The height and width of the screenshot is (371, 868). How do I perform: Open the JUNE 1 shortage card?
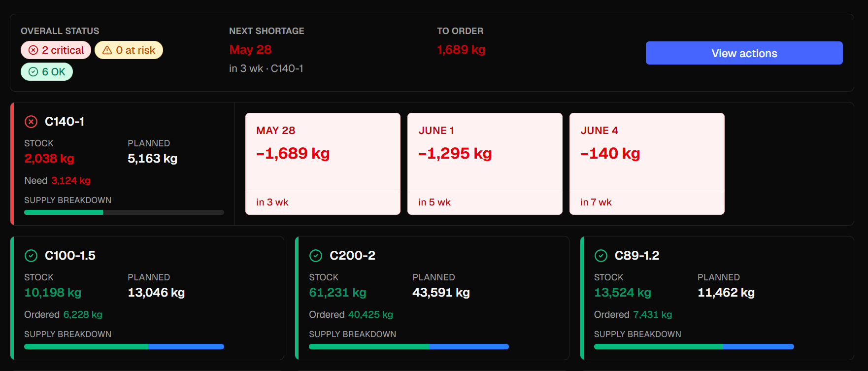coord(485,164)
